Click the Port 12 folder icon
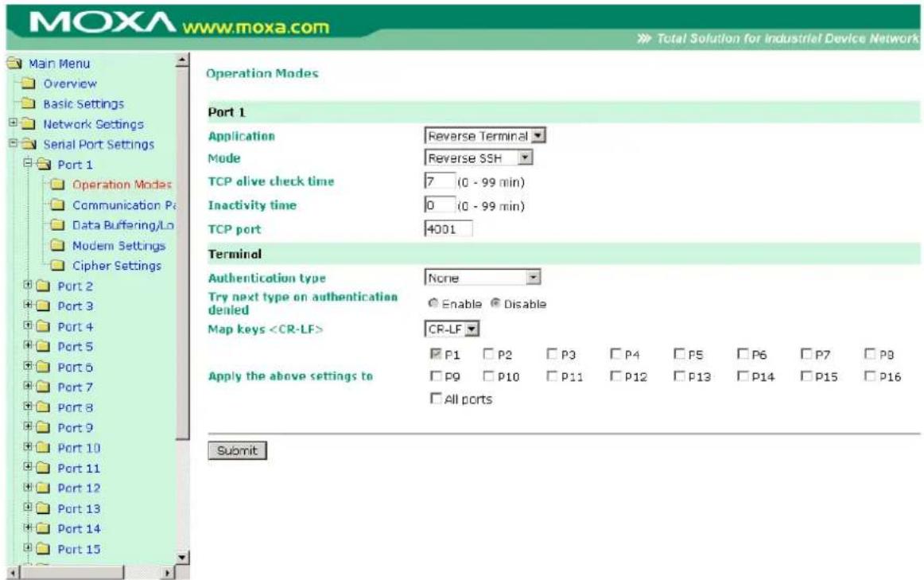Image resolution: width=924 pixels, height=580 pixels. point(43,488)
